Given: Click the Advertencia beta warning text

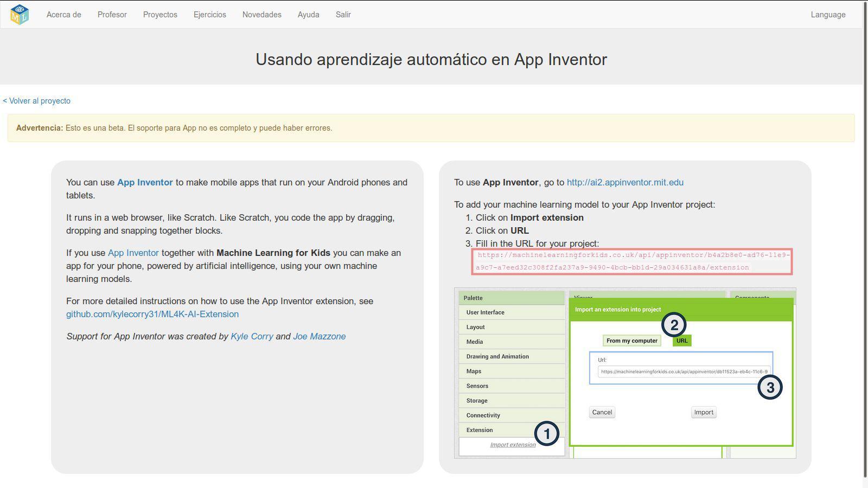Looking at the screenshot, I should click(174, 128).
